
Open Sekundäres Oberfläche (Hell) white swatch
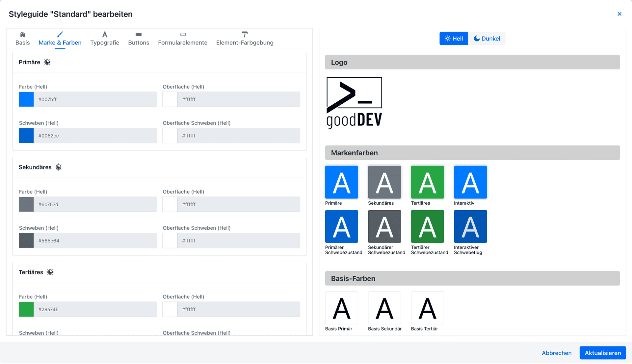pos(170,204)
